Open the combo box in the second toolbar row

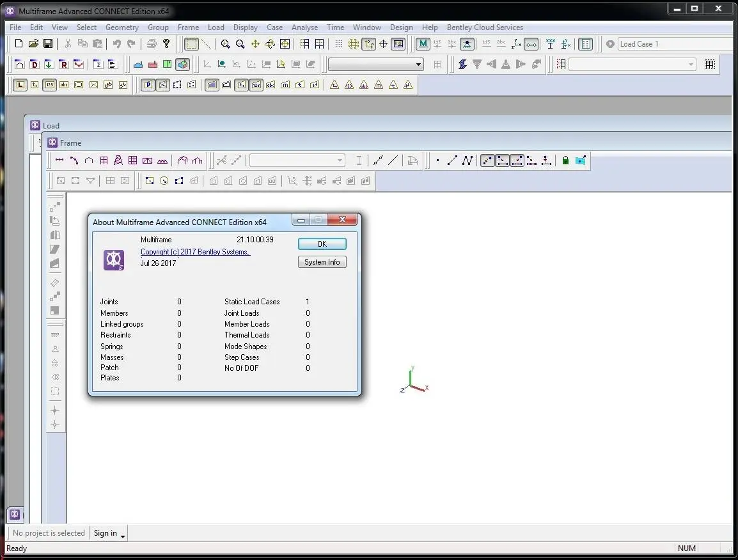tap(375, 64)
